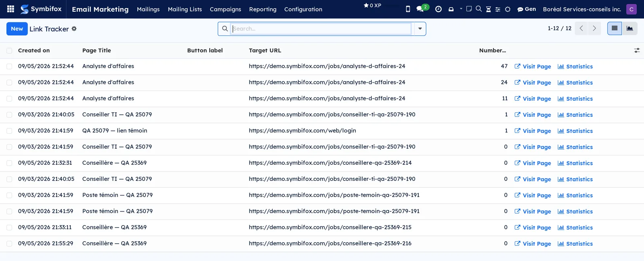Go to the previous page of records
This screenshot has width=644, height=261.
581,29
